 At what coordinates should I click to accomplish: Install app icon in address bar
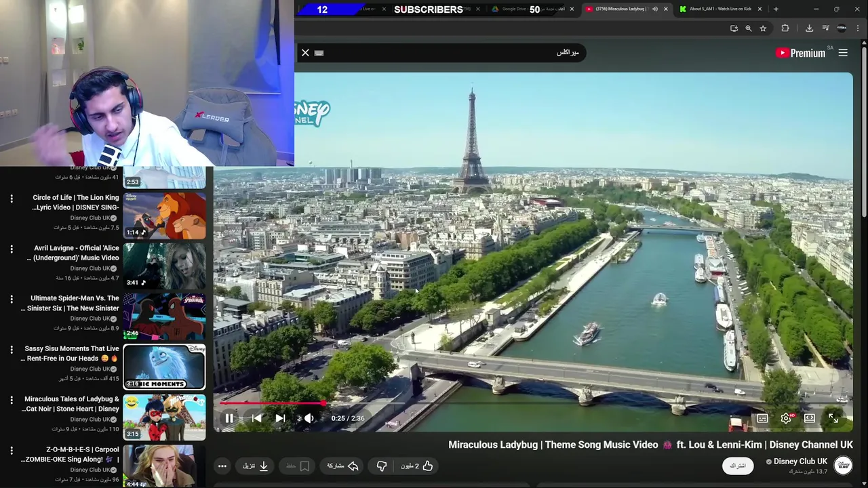click(734, 28)
